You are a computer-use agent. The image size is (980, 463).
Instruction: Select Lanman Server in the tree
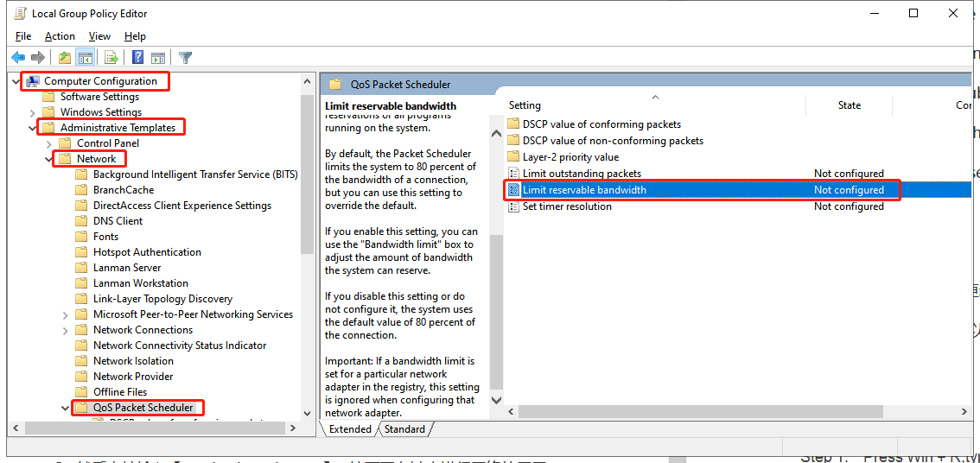(127, 268)
